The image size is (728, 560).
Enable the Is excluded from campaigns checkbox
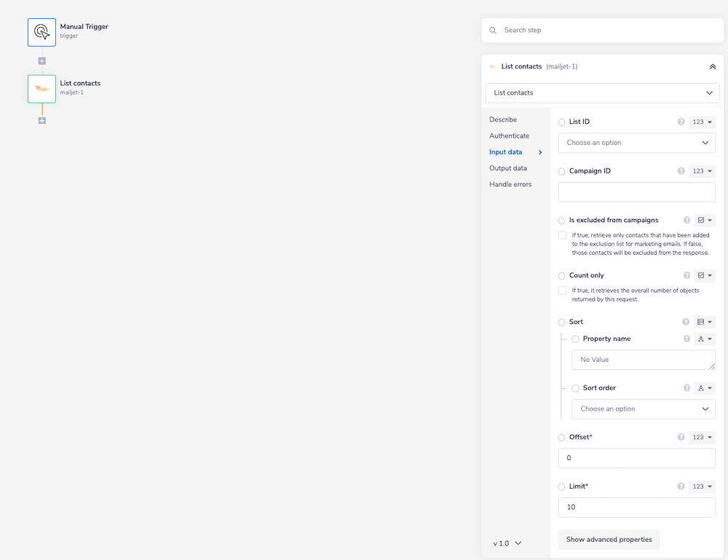(562, 235)
